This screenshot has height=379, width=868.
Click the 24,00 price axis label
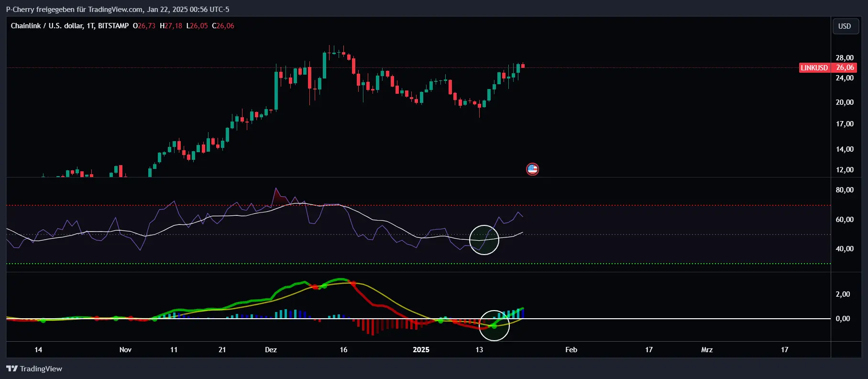[845, 78]
